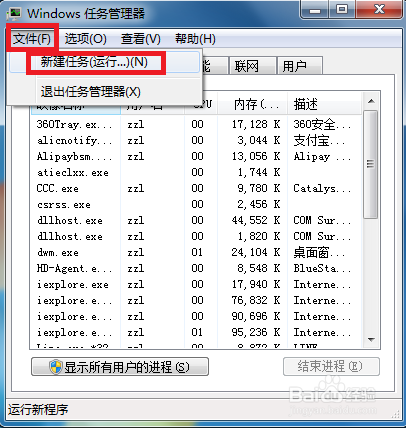Viewport: 406px width, 428px height.
Task: Click the 360安全... description cell
Action: [x=322, y=124]
